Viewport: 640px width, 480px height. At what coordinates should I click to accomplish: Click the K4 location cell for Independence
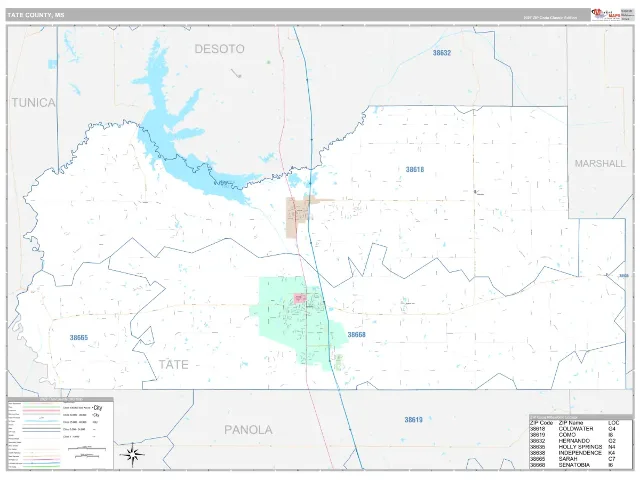coord(611,453)
